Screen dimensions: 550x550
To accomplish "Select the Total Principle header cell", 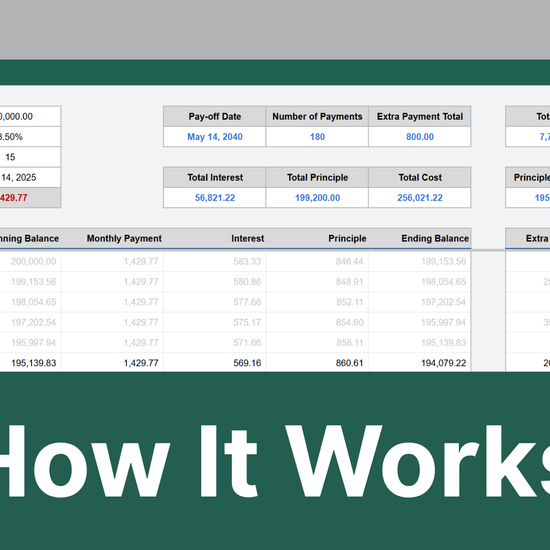I will (317, 177).
